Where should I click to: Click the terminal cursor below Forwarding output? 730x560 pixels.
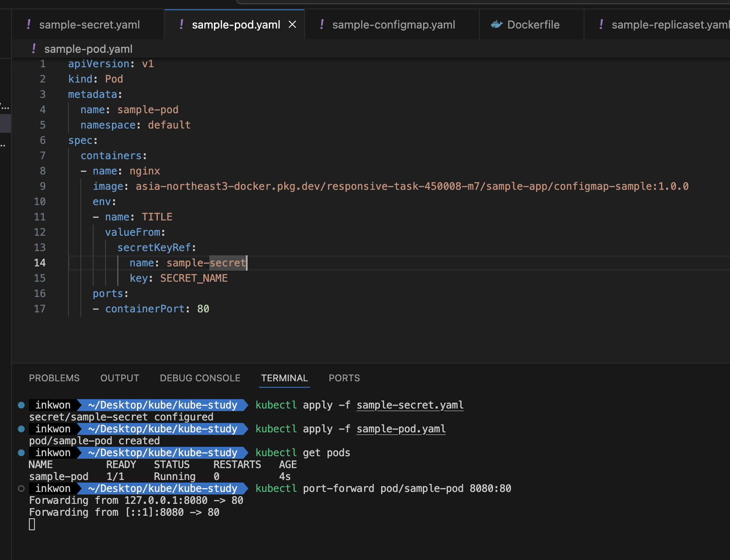click(x=32, y=524)
